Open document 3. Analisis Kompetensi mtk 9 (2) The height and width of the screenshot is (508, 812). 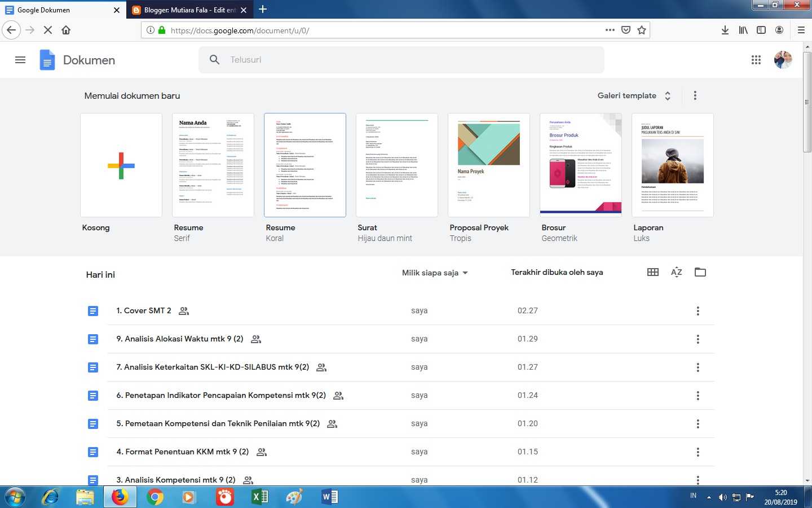(x=176, y=480)
